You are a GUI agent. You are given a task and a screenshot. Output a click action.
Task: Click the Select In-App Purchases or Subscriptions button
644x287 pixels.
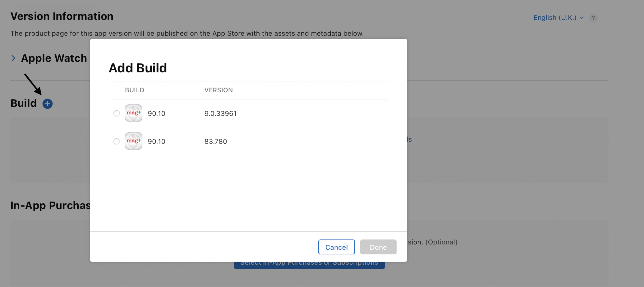click(309, 265)
